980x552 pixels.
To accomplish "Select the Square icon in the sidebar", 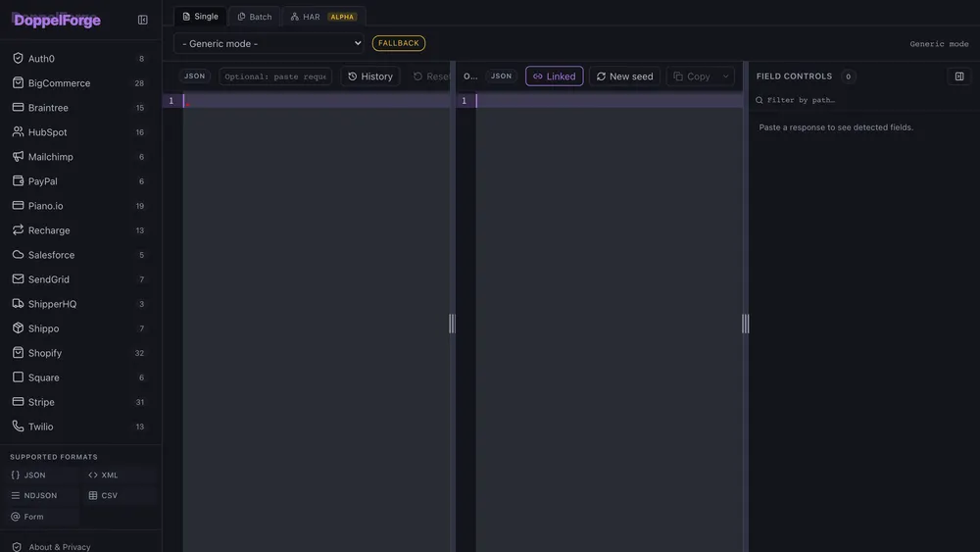I will coord(18,376).
